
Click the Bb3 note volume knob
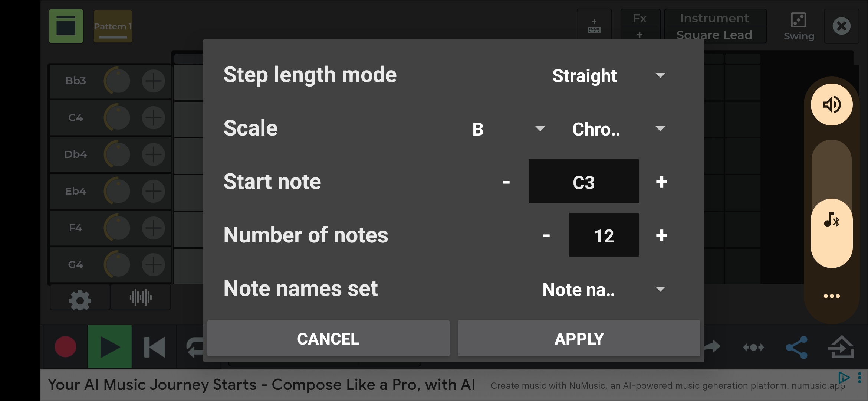click(118, 81)
